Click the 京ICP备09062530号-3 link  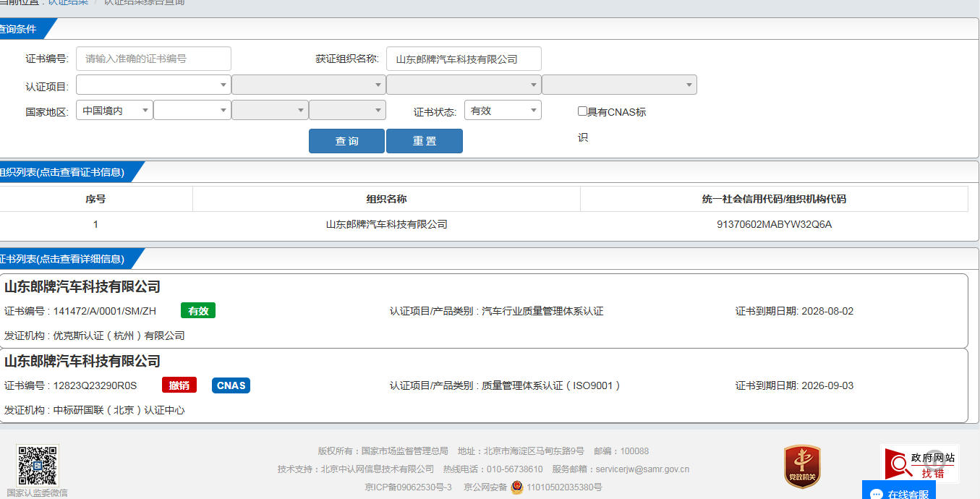coord(408,487)
